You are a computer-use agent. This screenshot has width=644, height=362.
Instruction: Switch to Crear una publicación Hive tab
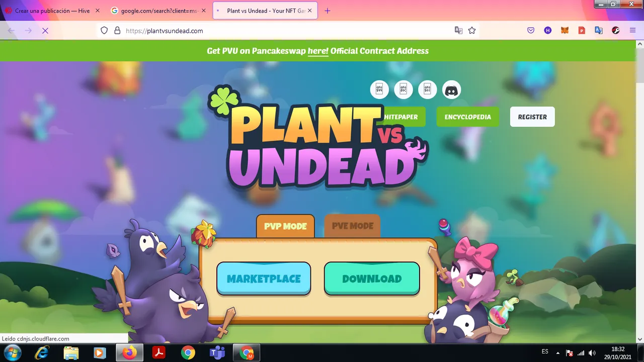tap(53, 11)
